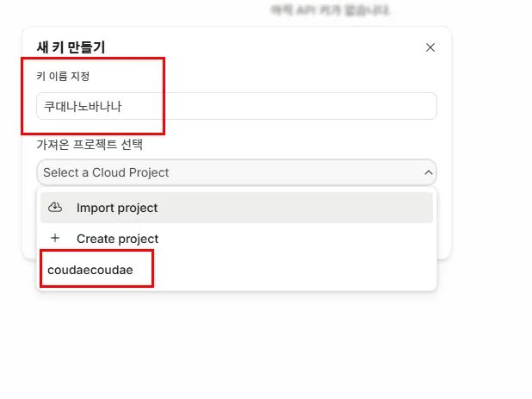Click the 키 이름 지정 label
Viewport: 532px width, 399px height.
tap(63, 76)
